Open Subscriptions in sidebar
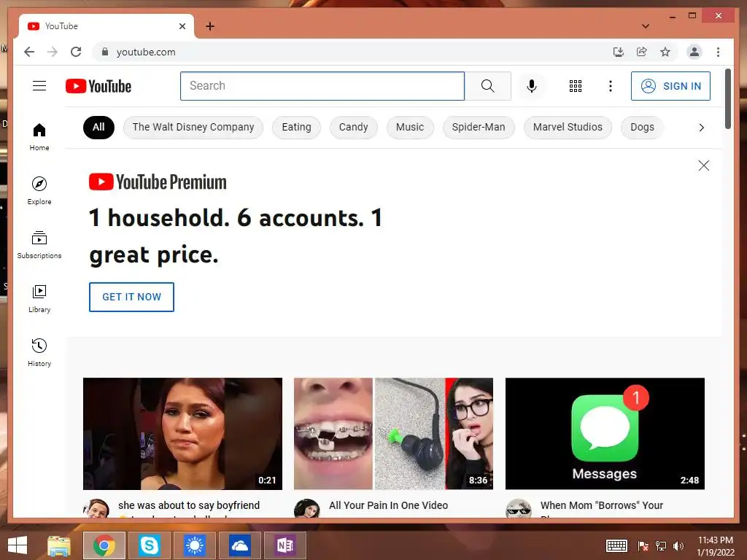The height and width of the screenshot is (560, 747). pos(39,245)
